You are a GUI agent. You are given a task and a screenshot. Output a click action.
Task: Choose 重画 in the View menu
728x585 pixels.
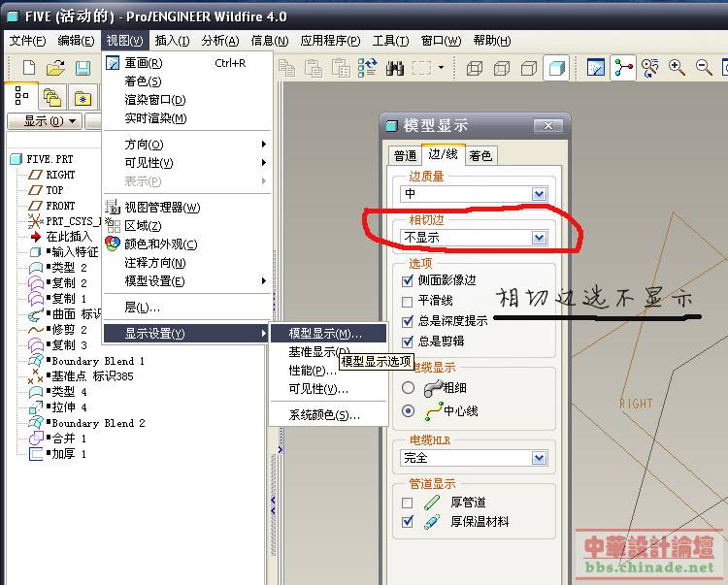click(144, 63)
